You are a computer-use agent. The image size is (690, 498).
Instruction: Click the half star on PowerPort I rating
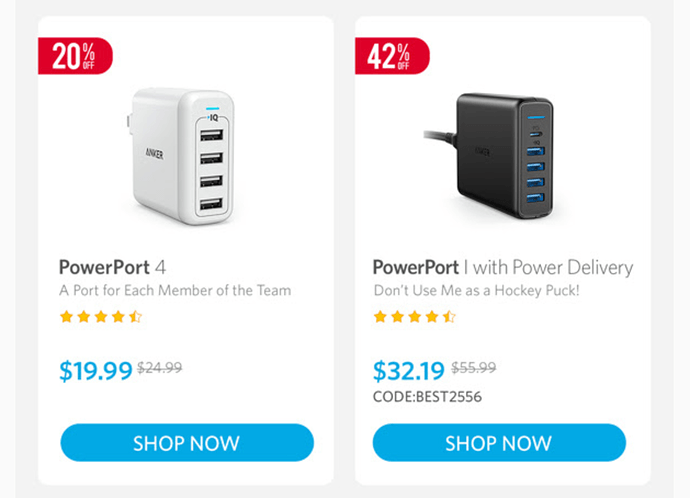[x=449, y=317]
